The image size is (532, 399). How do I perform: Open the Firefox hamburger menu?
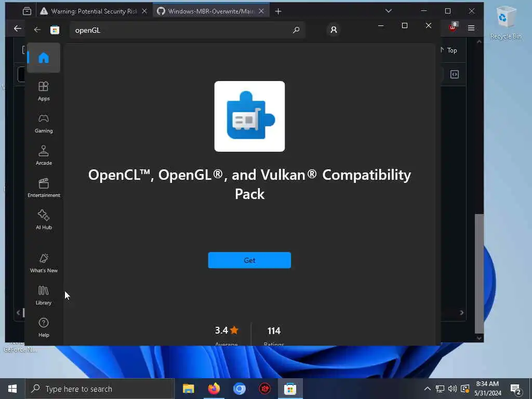[471, 28]
